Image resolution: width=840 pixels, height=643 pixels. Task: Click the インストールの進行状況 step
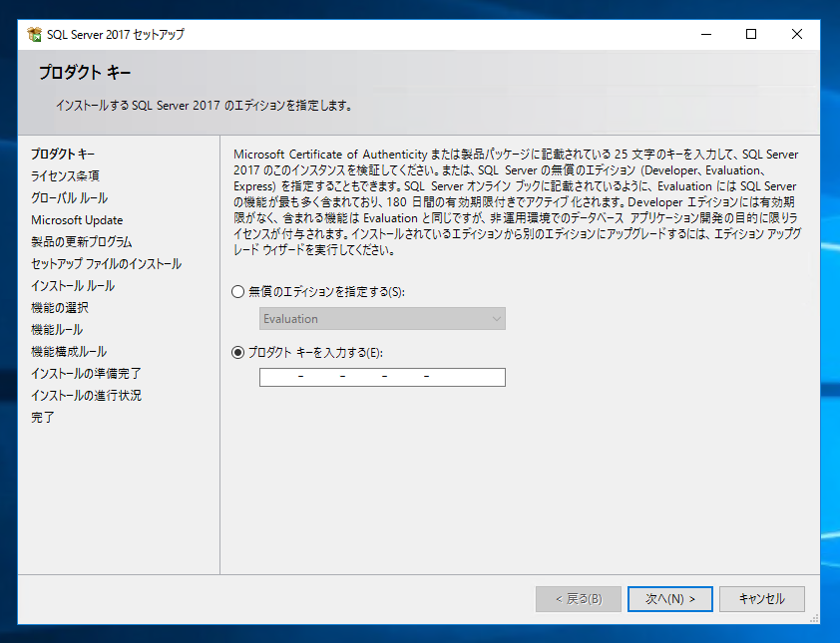pos(86,395)
